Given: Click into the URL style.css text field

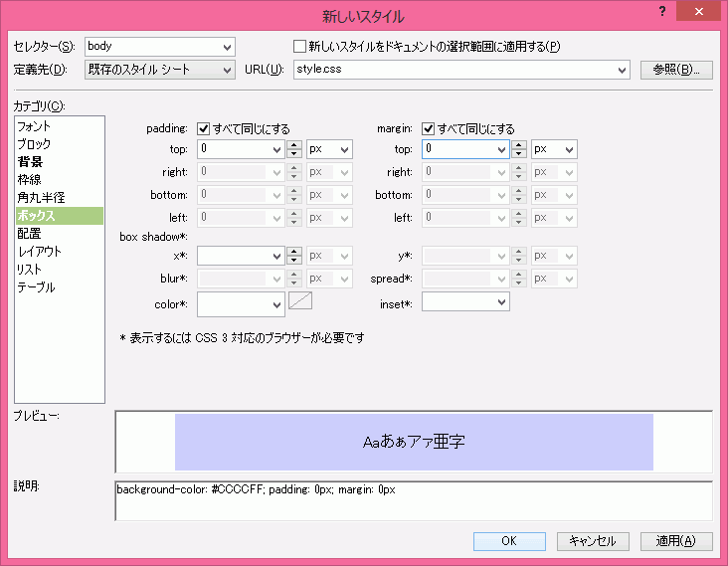Looking at the screenshot, I should (455, 70).
